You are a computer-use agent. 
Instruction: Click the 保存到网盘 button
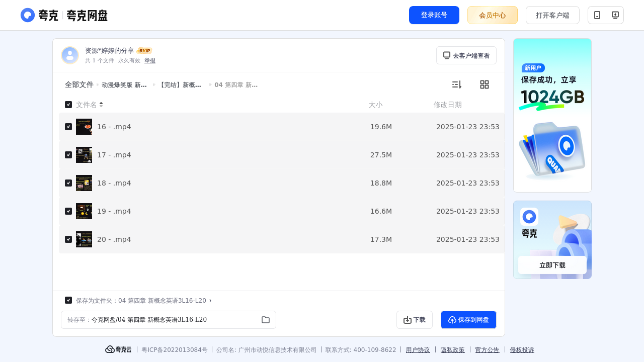point(468,320)
